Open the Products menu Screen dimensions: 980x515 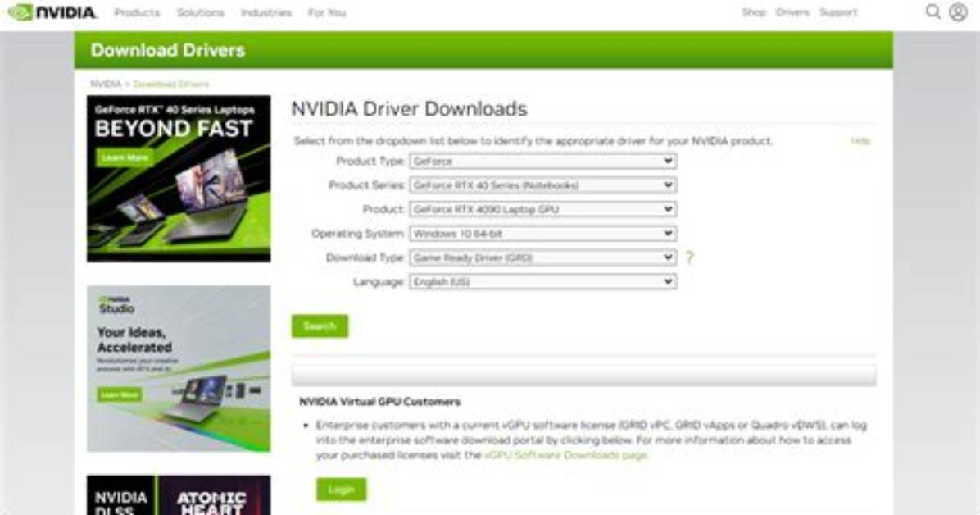[x=137, y=12]
